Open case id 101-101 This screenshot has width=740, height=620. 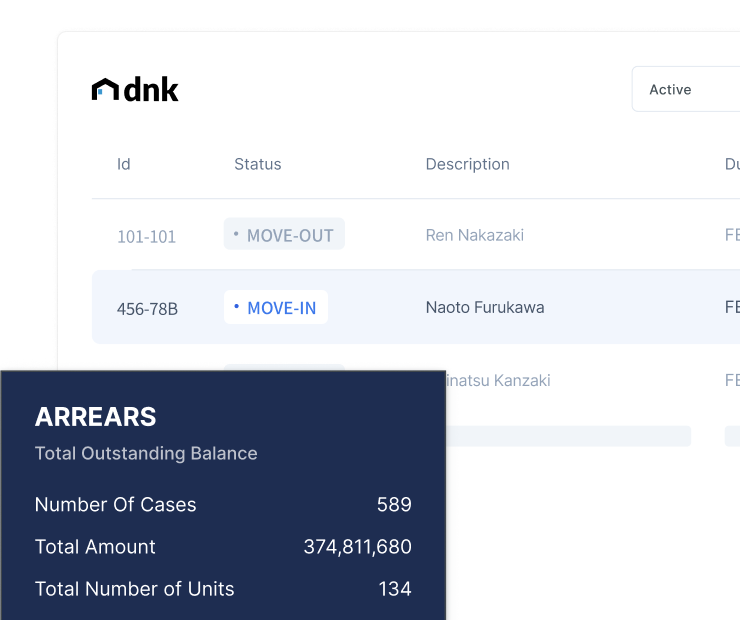(x=146, y=237)
